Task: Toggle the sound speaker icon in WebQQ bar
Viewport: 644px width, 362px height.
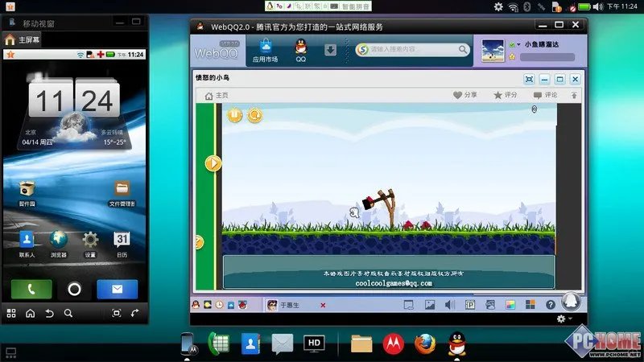Action: tap(449, 305)
